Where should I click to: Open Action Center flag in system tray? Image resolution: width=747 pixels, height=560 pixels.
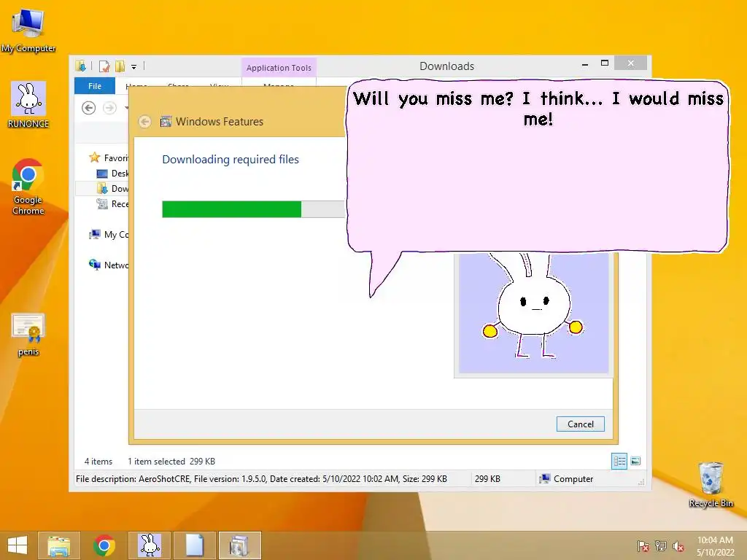[643, 545]
